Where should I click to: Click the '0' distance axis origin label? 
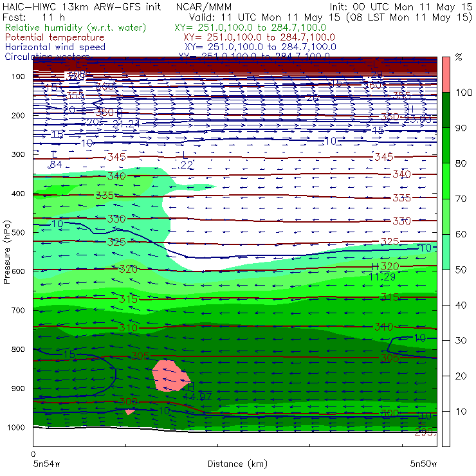tap(33, 454)
